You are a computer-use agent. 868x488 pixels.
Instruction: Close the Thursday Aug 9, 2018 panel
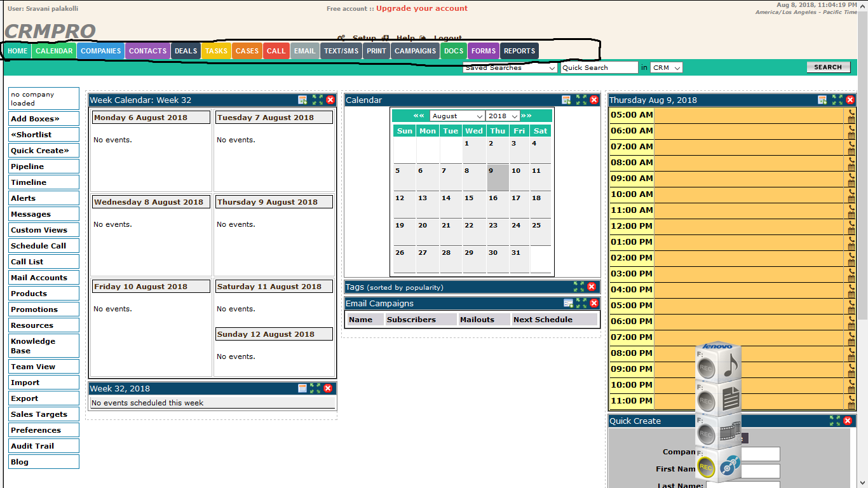coord(850,100)
